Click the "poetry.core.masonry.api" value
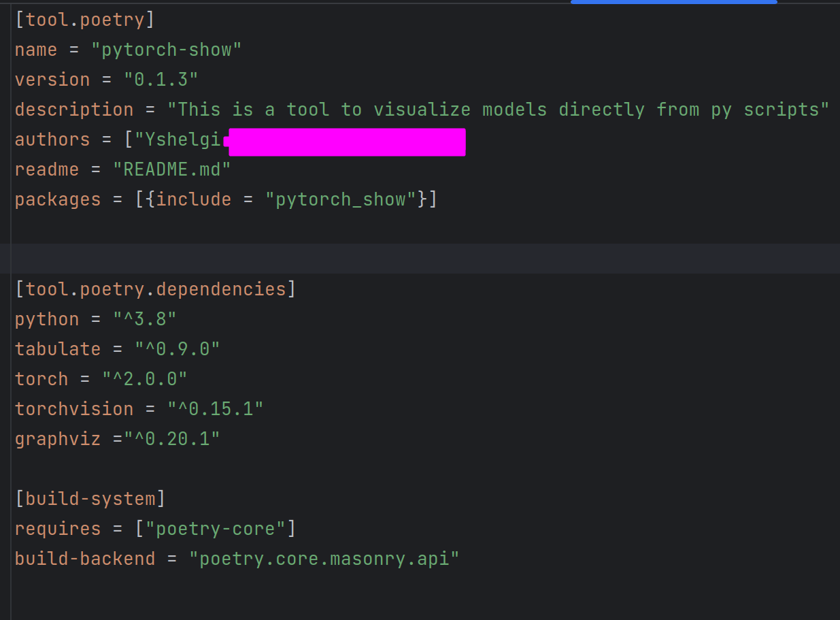 tap(324, 559)
